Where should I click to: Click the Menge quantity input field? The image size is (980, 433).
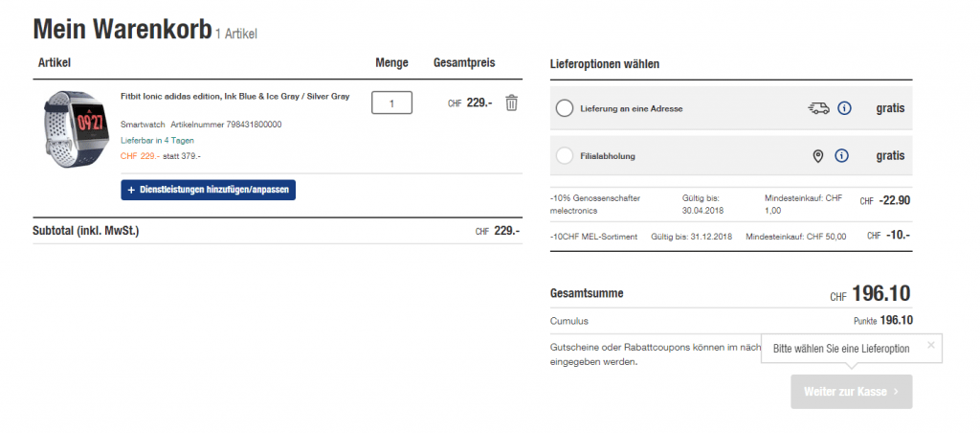point(391,103)
